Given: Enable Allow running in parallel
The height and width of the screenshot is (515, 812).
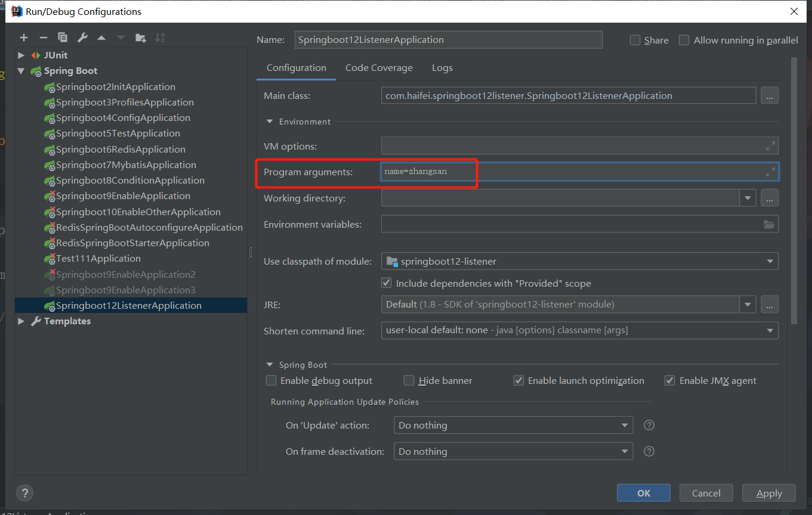Looking at the screenshot, I should click(x=684, y=40).
